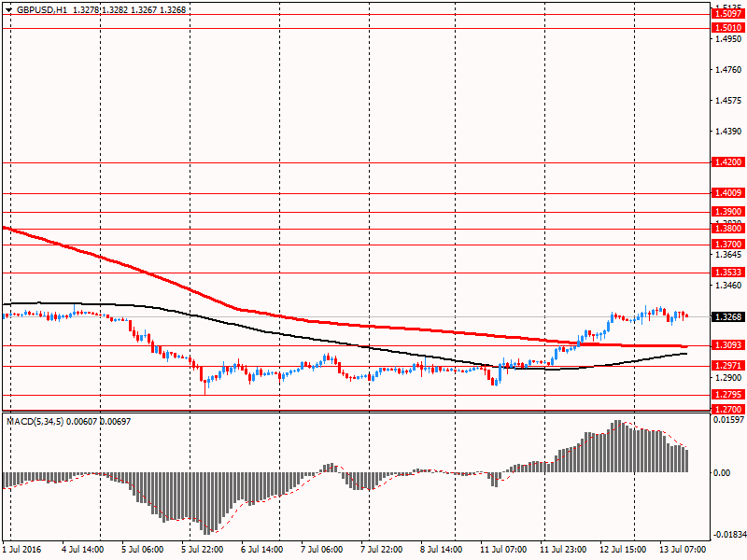Image resolution: width=747 pixels, height=560 pixels.
Task: Click the 1.4950 price scale value
Action: point(729,38)
